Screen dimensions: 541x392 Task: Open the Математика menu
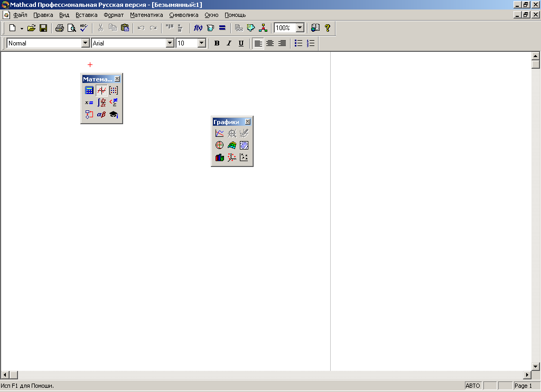(146, 15)
